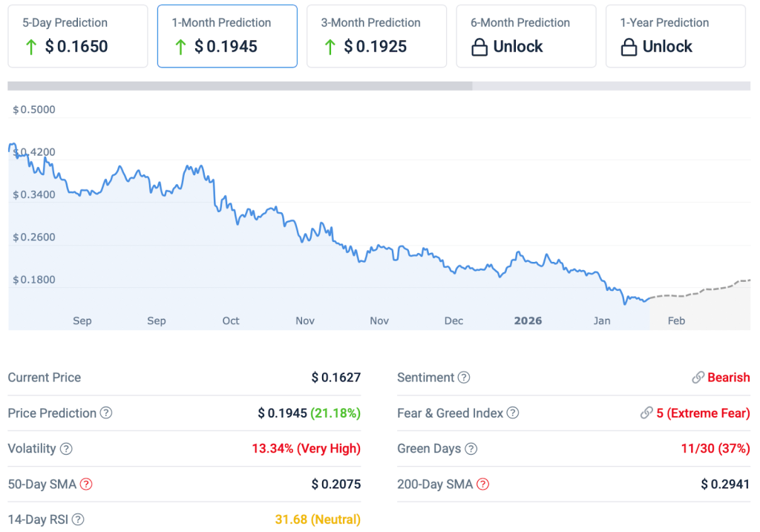
Task: Click help icon next to Sentiment label
Action: [464, 378]
